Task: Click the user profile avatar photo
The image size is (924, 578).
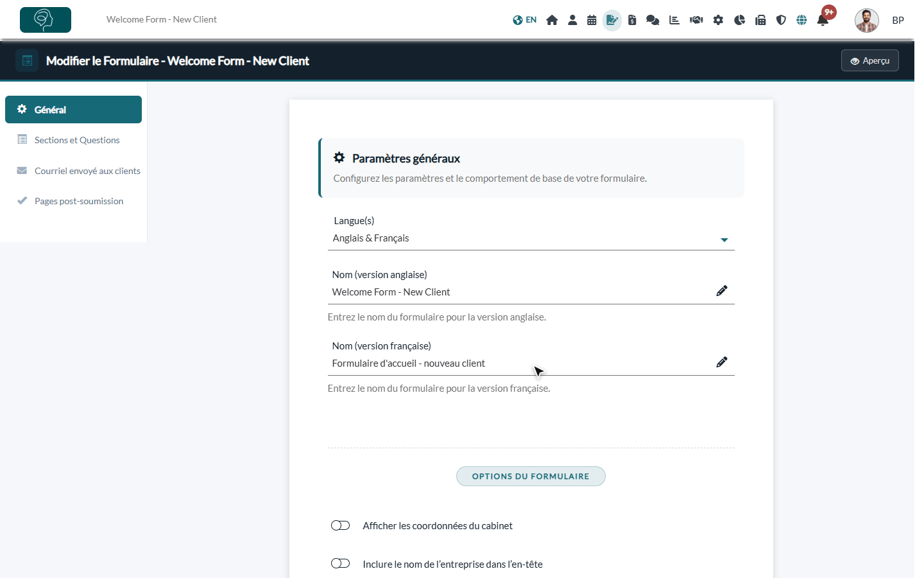Action: (x=867, y=20)
